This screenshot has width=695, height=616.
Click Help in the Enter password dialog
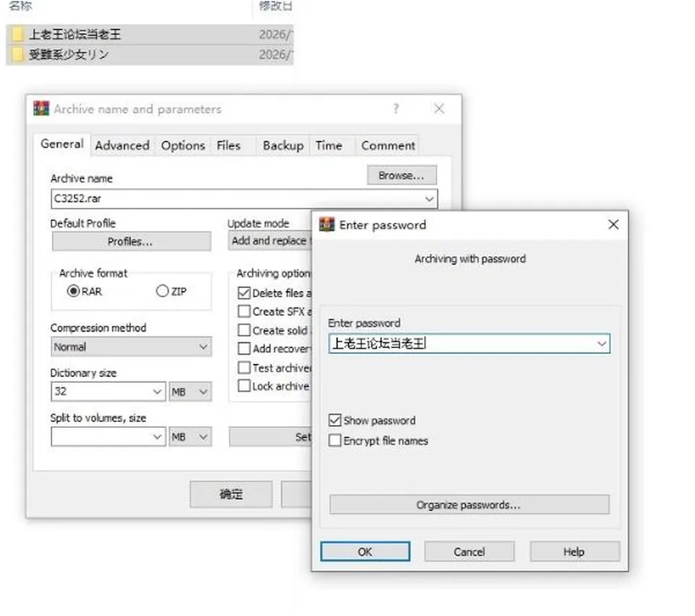click(x=574, y=552)
